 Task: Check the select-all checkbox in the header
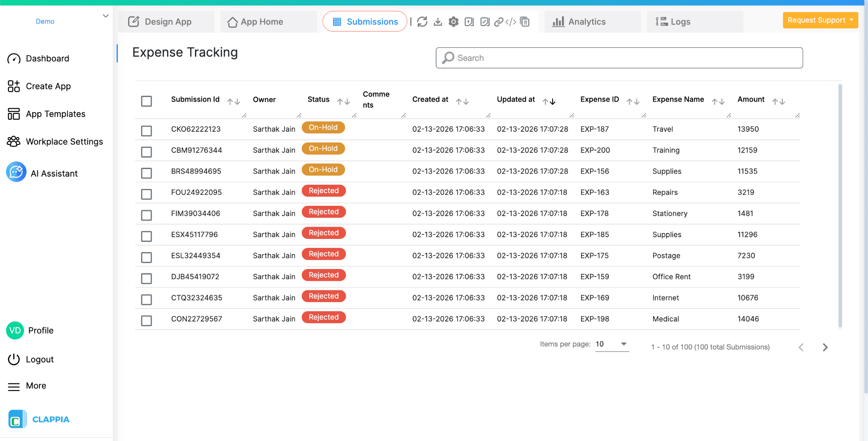(x=146, y=101)
